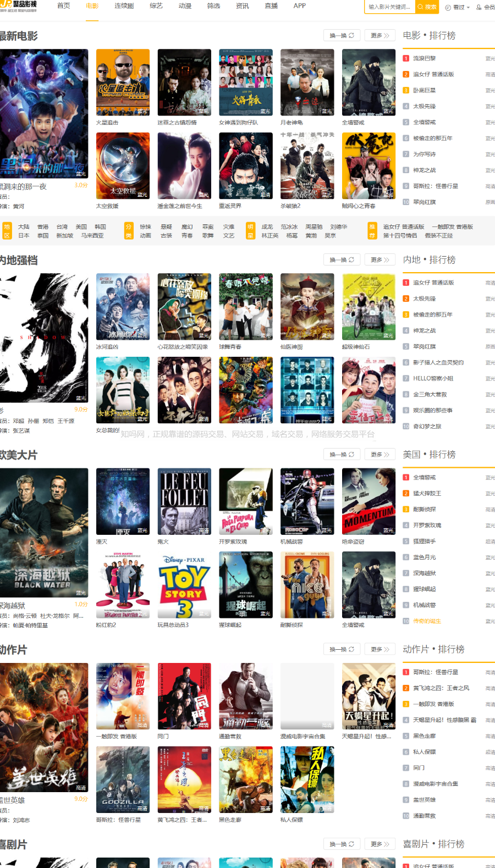Click the orange 搜索 search button

click(427, 7)
